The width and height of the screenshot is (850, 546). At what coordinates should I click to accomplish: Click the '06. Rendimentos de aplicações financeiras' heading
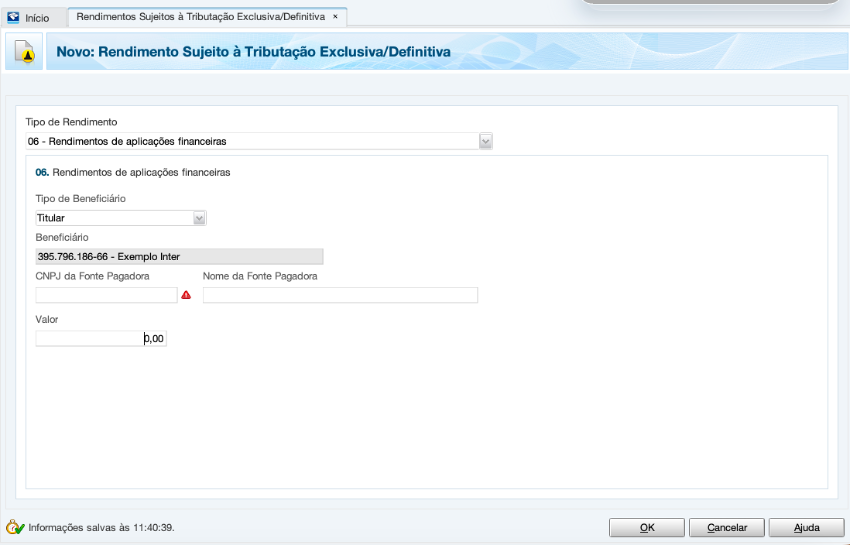[x=133, y=172]
